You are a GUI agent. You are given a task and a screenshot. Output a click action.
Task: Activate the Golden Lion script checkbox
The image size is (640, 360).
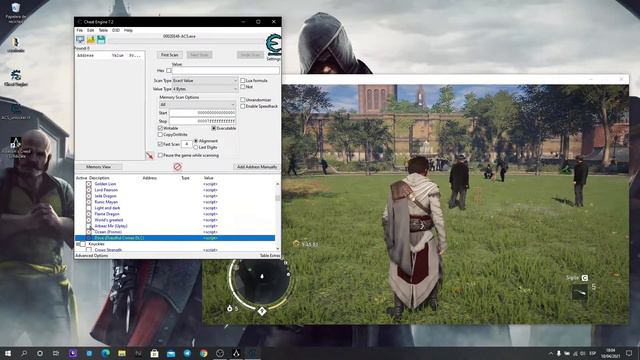[x=89, y=184]
